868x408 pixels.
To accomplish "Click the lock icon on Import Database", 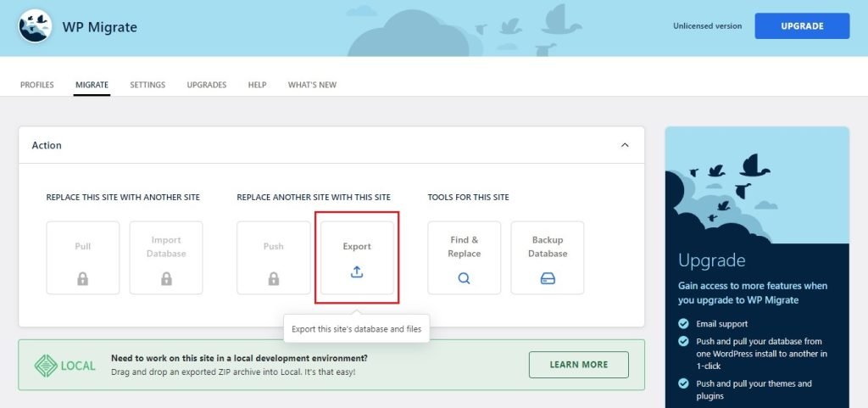I will click(x=166, y=278).
